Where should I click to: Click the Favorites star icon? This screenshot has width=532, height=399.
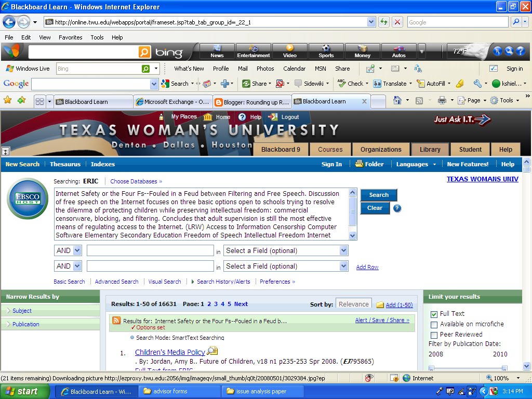coord(7,100)
